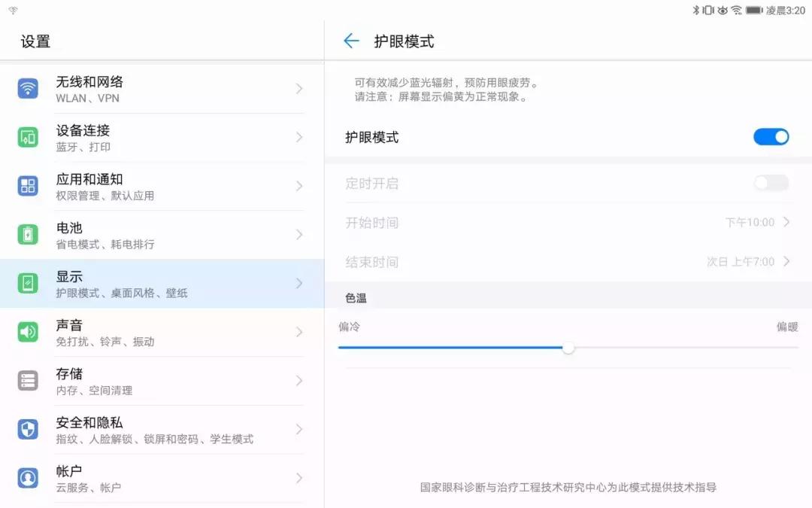
Task: Enable the 定时开启 scheduled toggle
Action: tap(771, 183)
